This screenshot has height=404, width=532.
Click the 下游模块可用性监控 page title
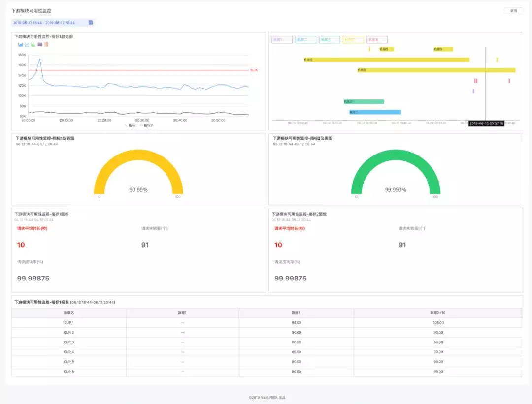32,11
